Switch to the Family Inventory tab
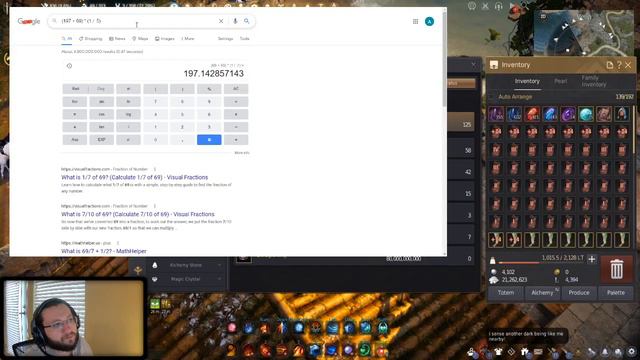Image resolution: width=640 pixels, height=360 pixels. pyautogui.click(x=594, y=81)
